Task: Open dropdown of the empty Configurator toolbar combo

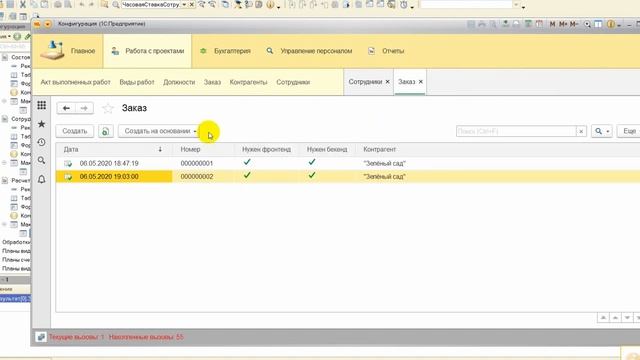Action: coord(517,4)
